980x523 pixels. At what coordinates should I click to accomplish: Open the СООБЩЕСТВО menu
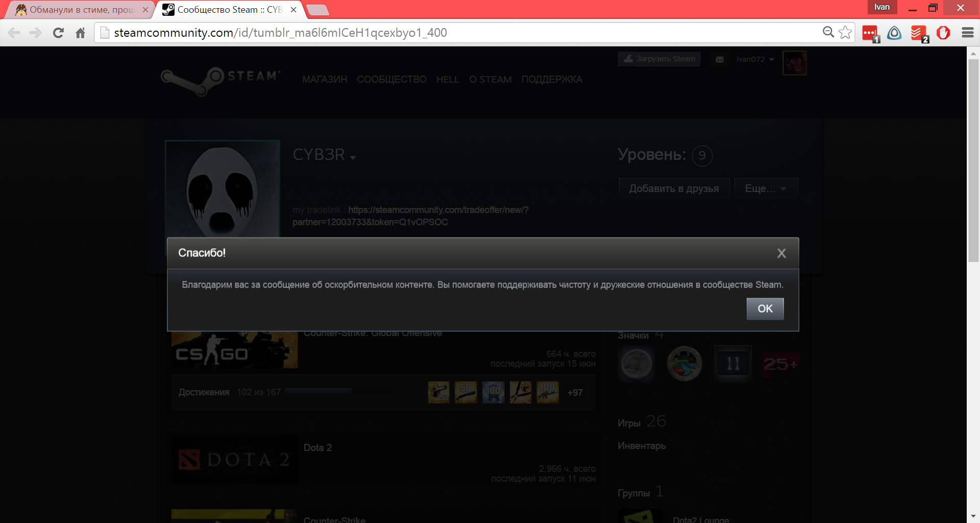(x=391, y=80)
